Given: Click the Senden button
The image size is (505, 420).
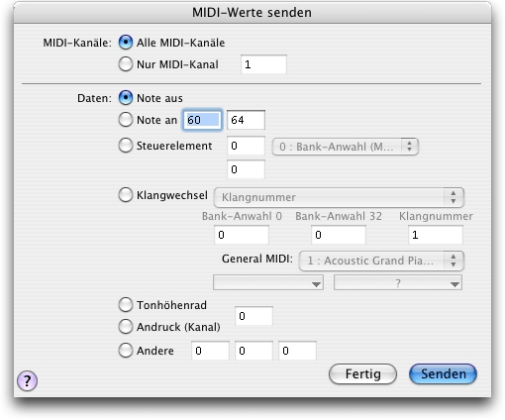Looking at the screenshot, I should click(x=443, y=374).
